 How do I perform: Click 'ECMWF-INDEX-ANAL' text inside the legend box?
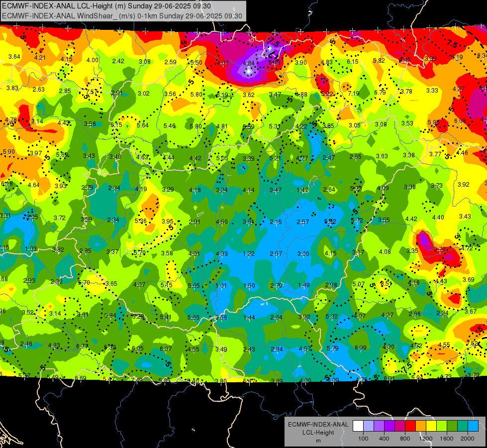click(318, 425)
